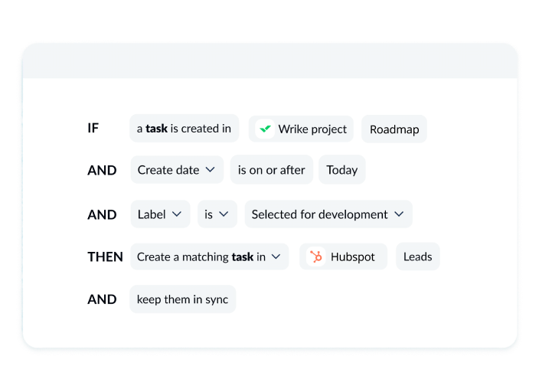Viewport: 539px width, 392px height.
Task: Click the Hubspot orange logo icon
Action: (x=315, y=256)
